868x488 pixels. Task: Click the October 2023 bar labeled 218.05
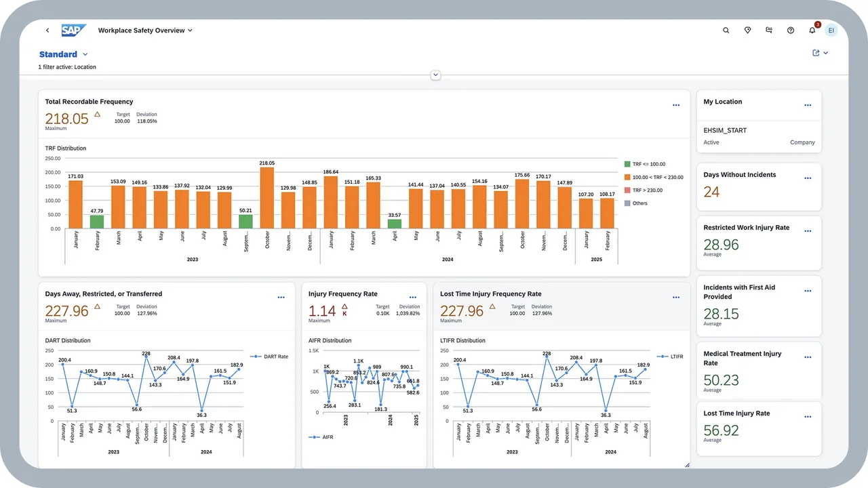(267, 198)
